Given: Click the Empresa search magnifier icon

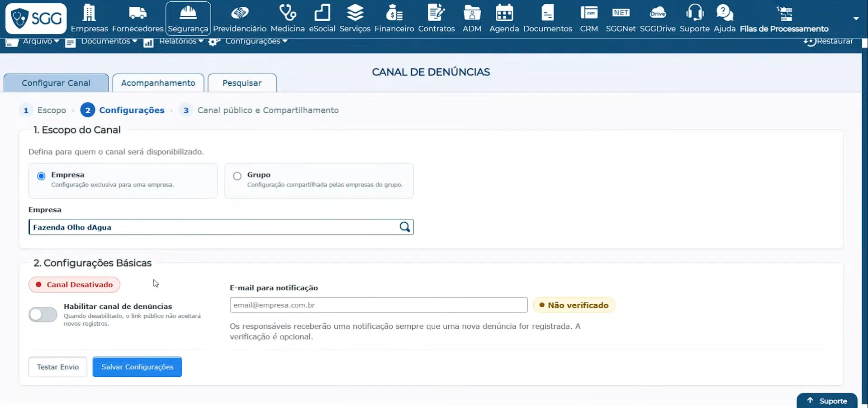Looking at the screenshot, I should click(405, 227).
